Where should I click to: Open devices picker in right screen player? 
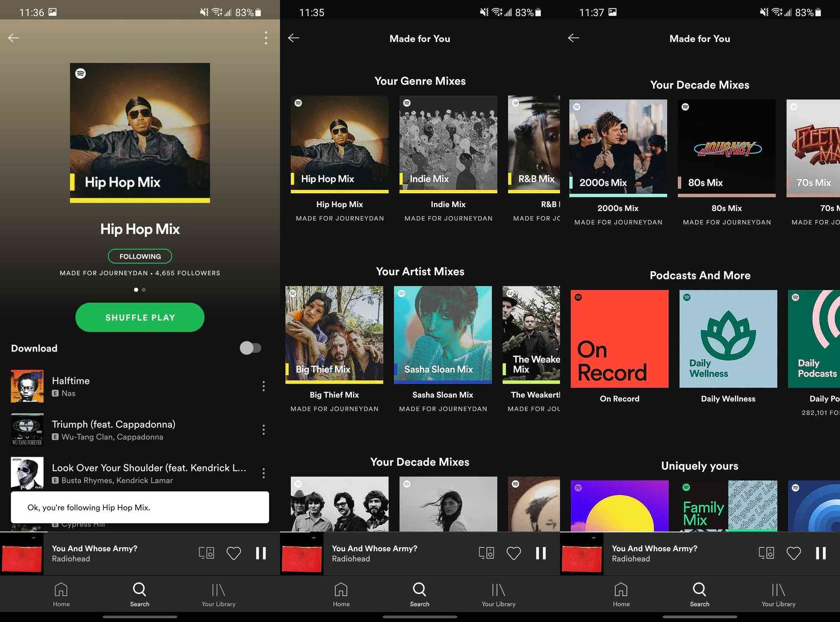[x=766, y=553]
